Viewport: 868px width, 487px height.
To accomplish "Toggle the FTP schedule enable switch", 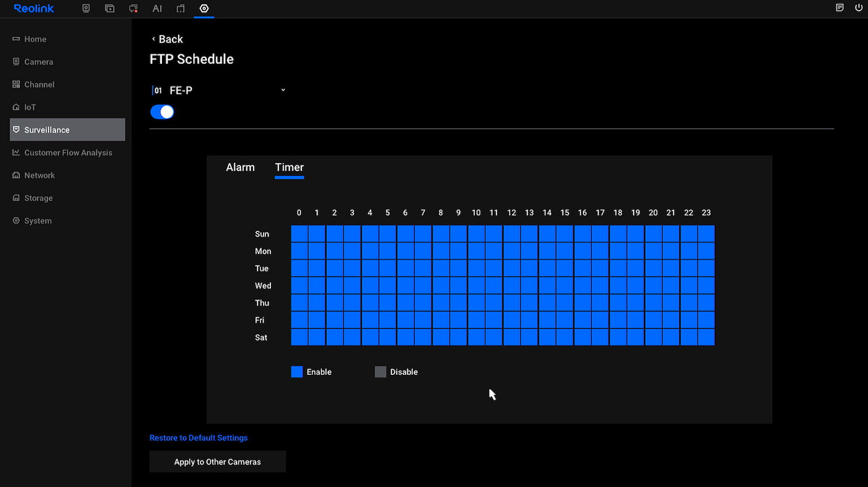I will click(162, 112).
